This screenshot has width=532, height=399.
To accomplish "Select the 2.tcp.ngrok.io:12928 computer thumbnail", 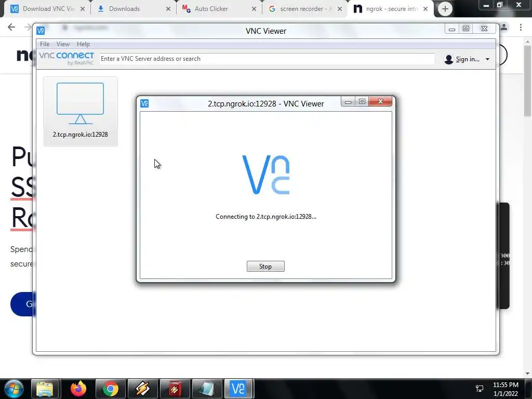I will pos(81,111).
